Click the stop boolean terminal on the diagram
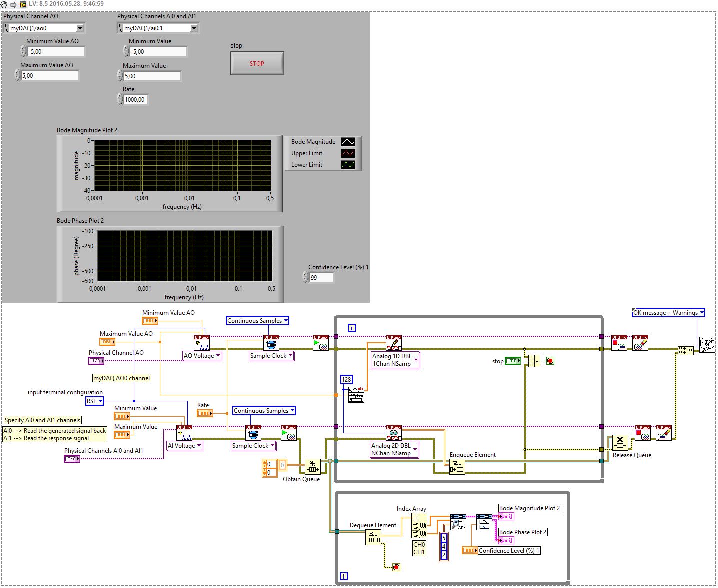Screen dimensions: 718x588 513,361
